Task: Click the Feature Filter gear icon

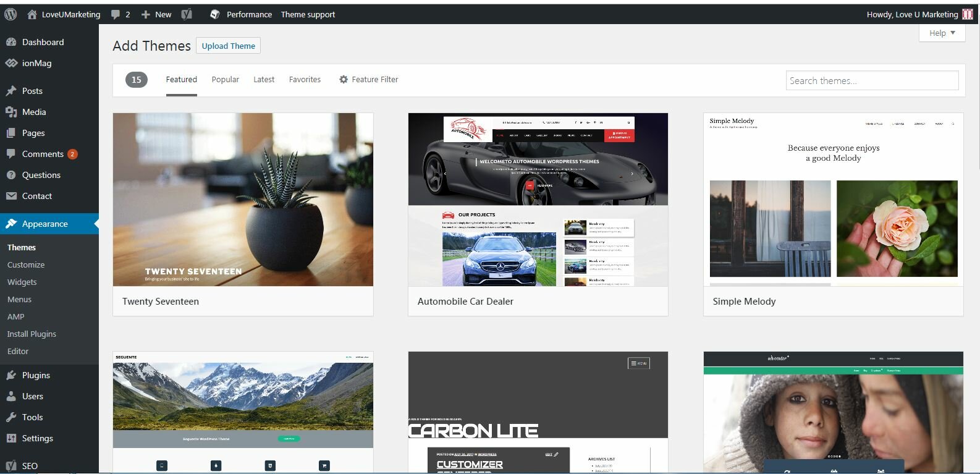Action: pos(344,79)
